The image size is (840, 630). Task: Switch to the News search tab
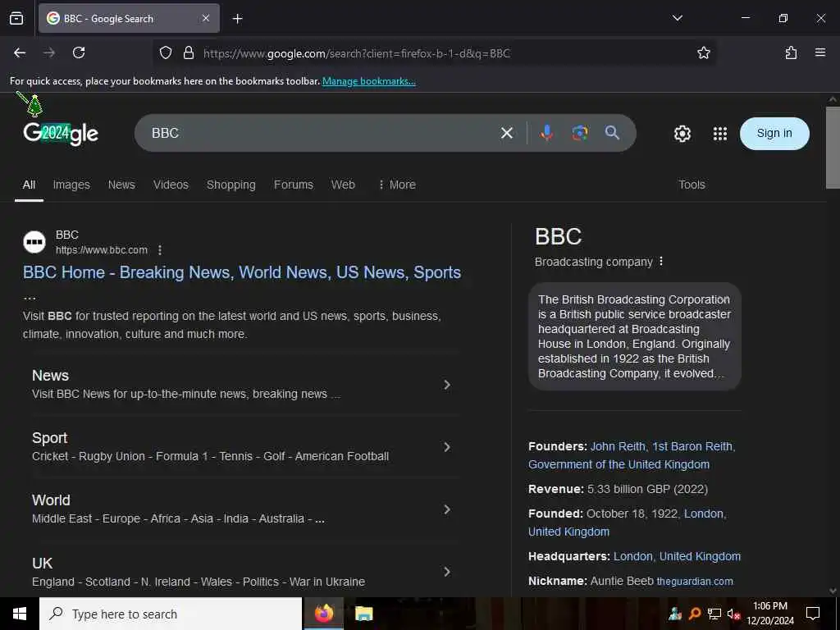[x=121, y=185]
